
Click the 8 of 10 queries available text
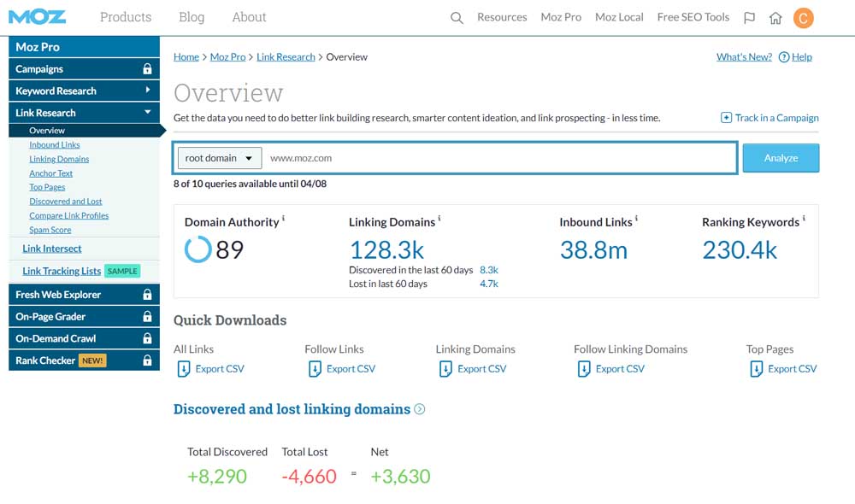250,184
